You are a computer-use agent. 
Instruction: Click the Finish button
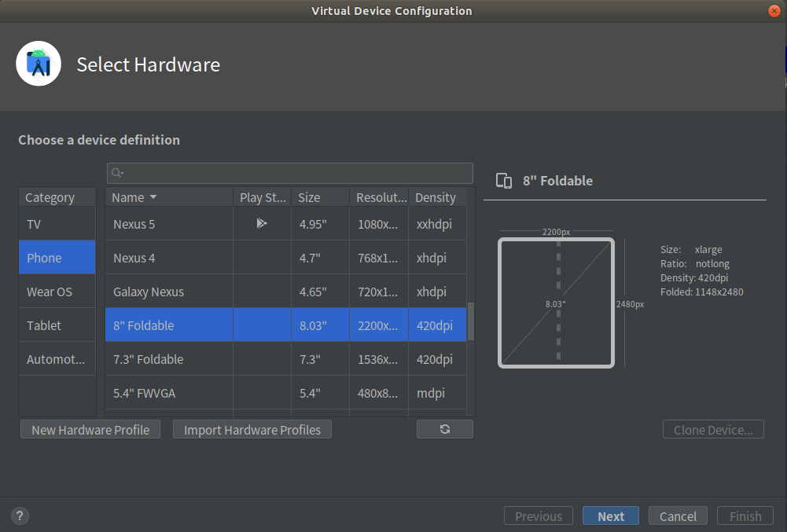[x=745, y=516]
